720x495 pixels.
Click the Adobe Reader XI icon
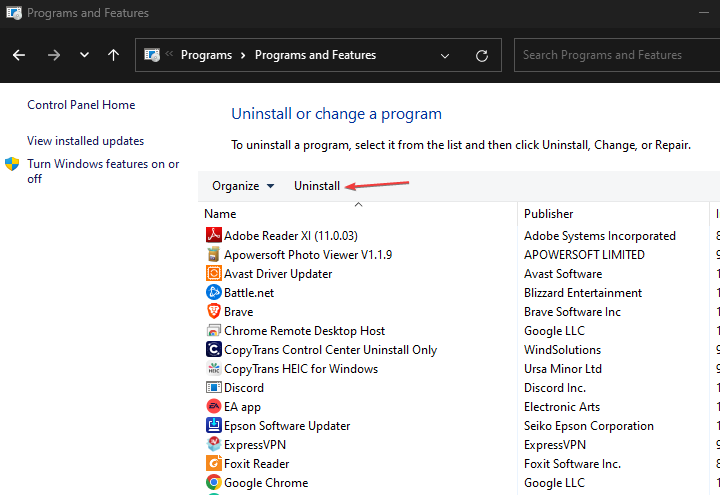coord(213,236)
